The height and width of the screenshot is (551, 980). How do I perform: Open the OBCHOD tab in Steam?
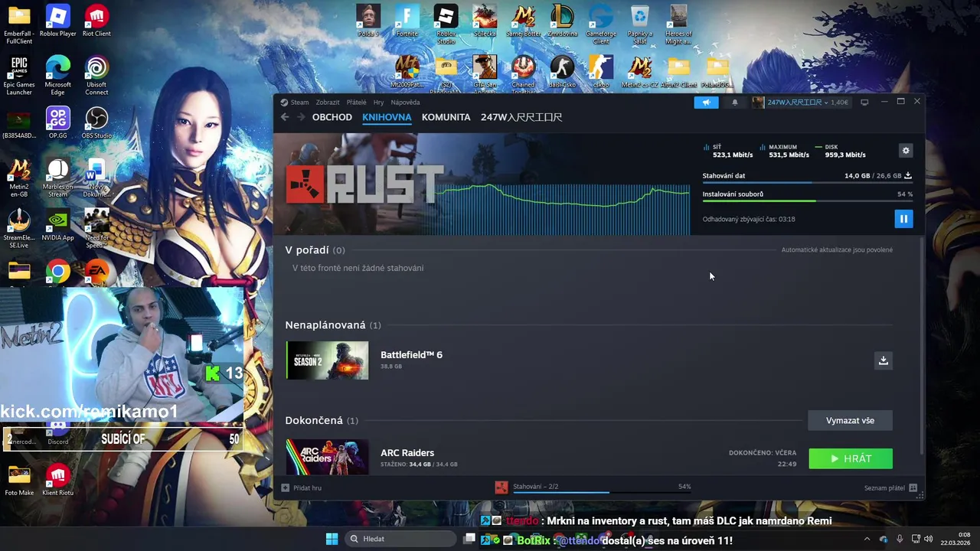(332, 117)
